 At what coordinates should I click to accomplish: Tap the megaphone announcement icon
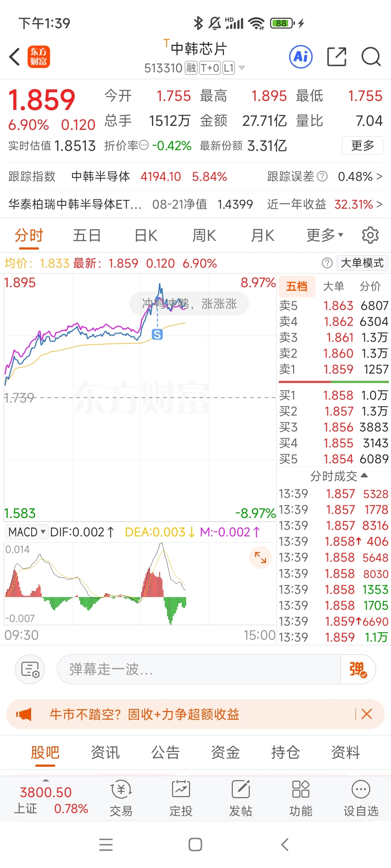(x=24, y=714)
